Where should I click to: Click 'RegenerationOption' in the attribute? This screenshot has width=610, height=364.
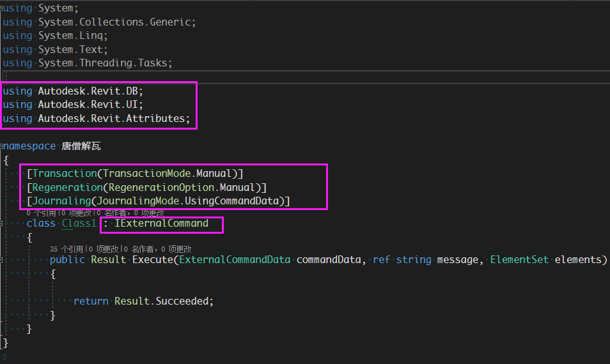point(161,187)
